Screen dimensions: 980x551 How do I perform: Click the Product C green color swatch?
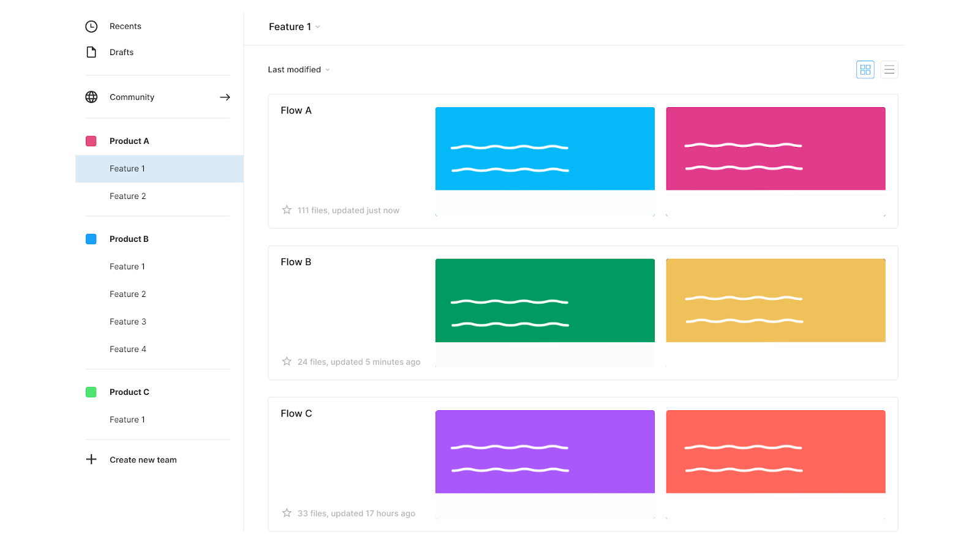tap(91, 392)
